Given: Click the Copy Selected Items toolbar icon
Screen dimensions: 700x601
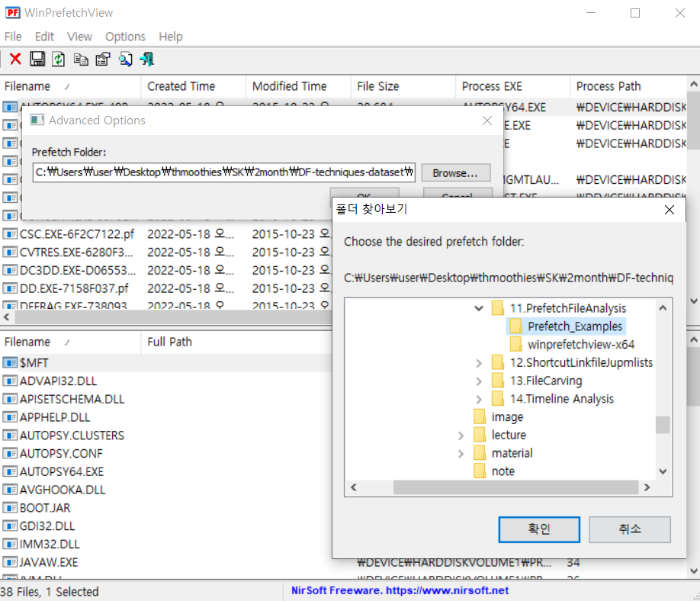Looking at the screenshot, I should click(x=81, y=59).
